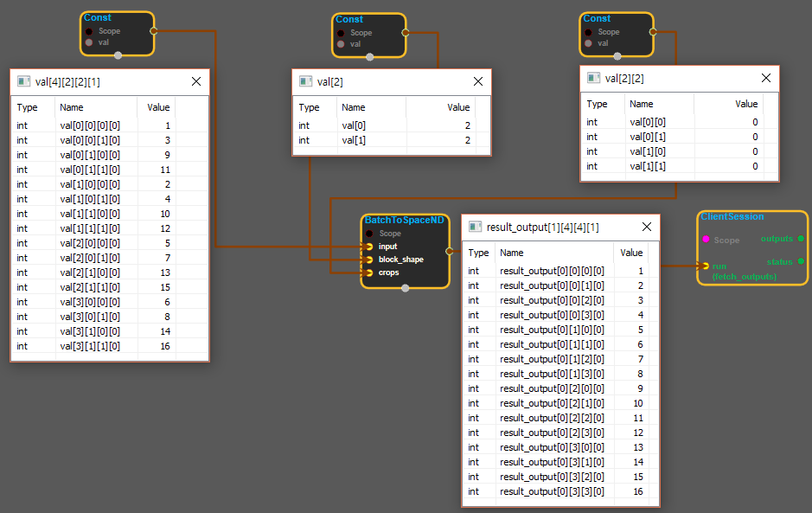Select the magenta Scope port on ClientSession
This screenshot has width=812, height=513.
[706, 240]
